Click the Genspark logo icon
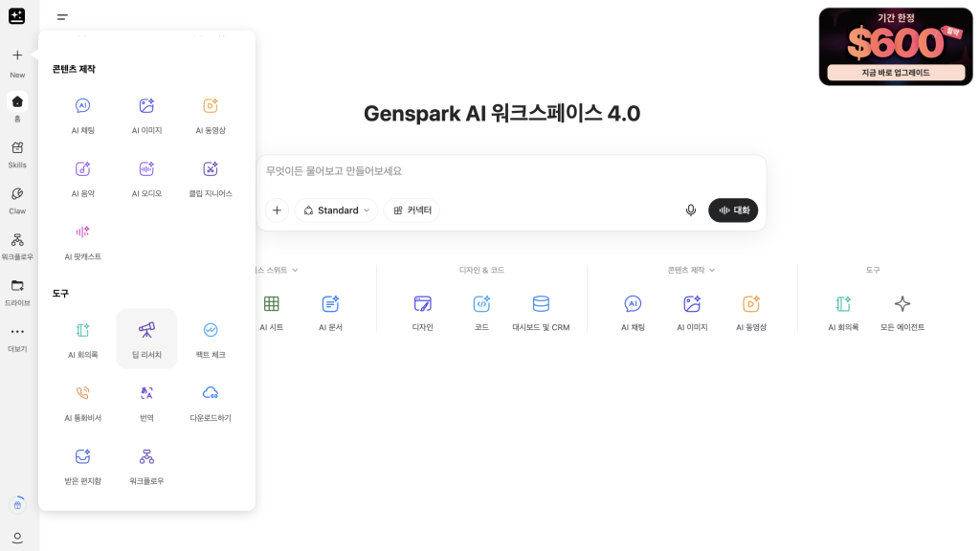The height and width of the screenshot is (551, 980). [17, 16]
